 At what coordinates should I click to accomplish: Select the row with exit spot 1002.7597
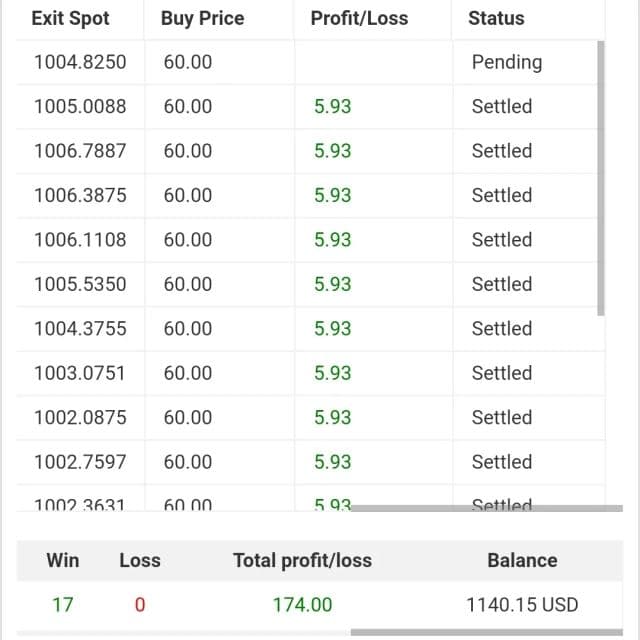[310, 462]
